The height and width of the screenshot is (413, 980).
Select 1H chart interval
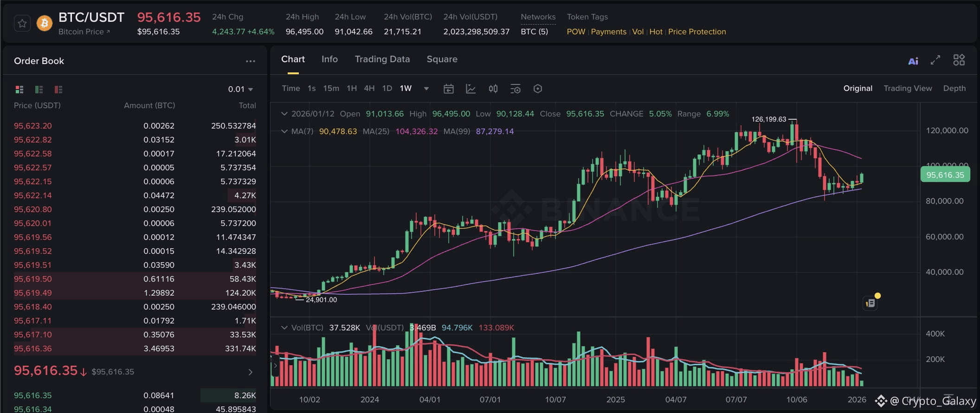(352, 88)
